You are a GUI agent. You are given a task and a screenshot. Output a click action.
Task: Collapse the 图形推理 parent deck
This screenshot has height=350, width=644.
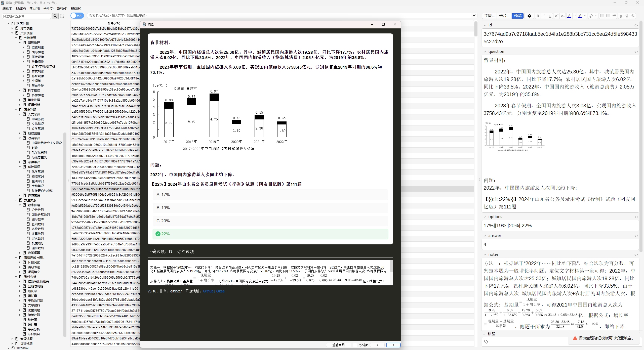coord(20,42)
